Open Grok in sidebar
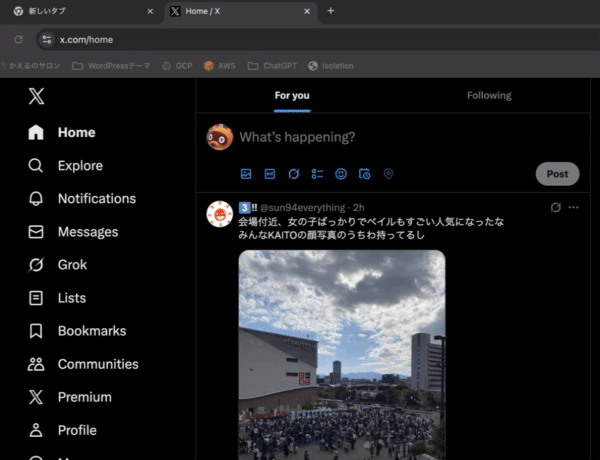 [x=57, y=265]
